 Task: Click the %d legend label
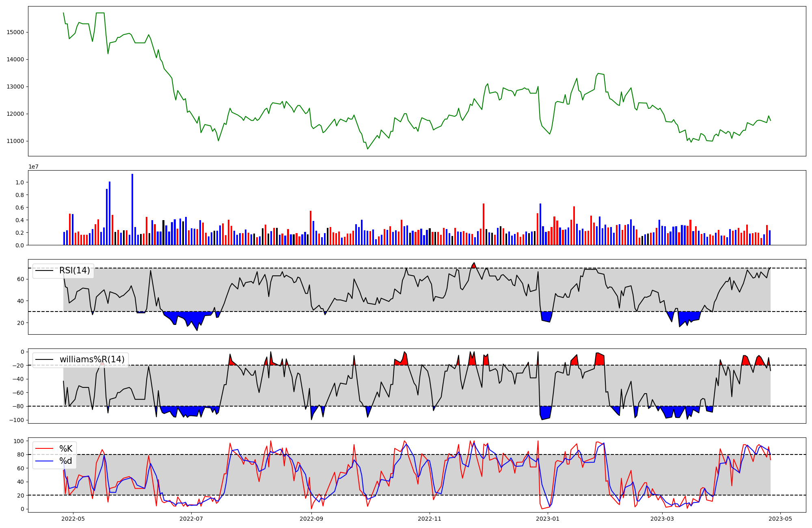66,461
